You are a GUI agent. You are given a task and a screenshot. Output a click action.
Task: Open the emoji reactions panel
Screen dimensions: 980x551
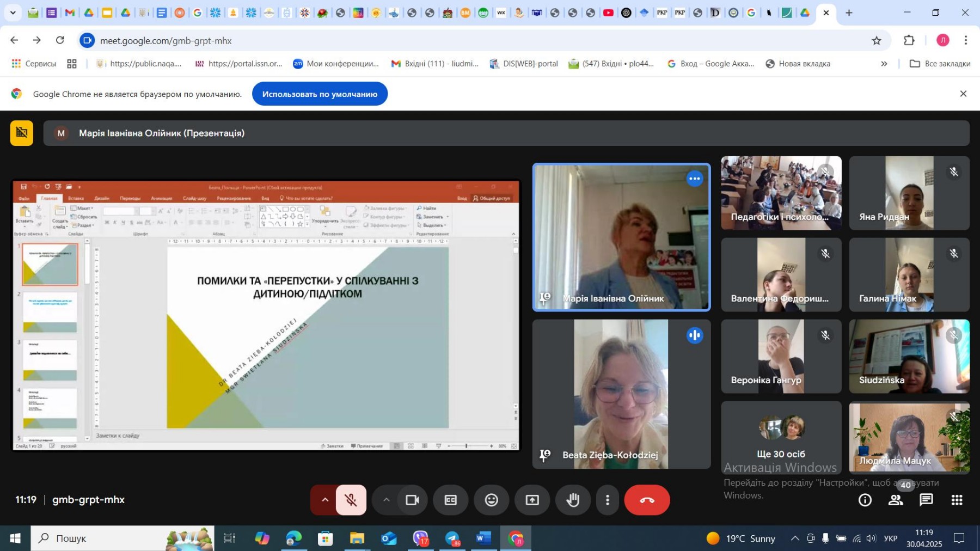tap(491, 500)
